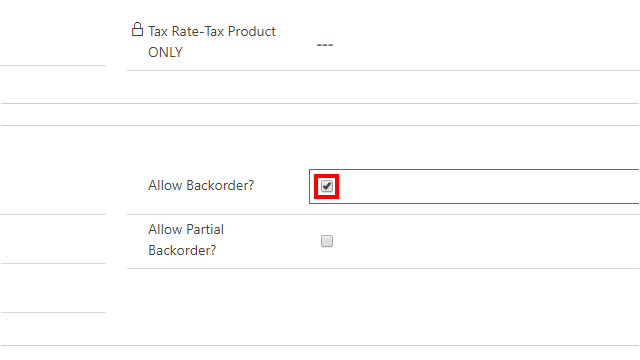Click the blank space right of the Partial Backorder checkbox

[486, 241]
